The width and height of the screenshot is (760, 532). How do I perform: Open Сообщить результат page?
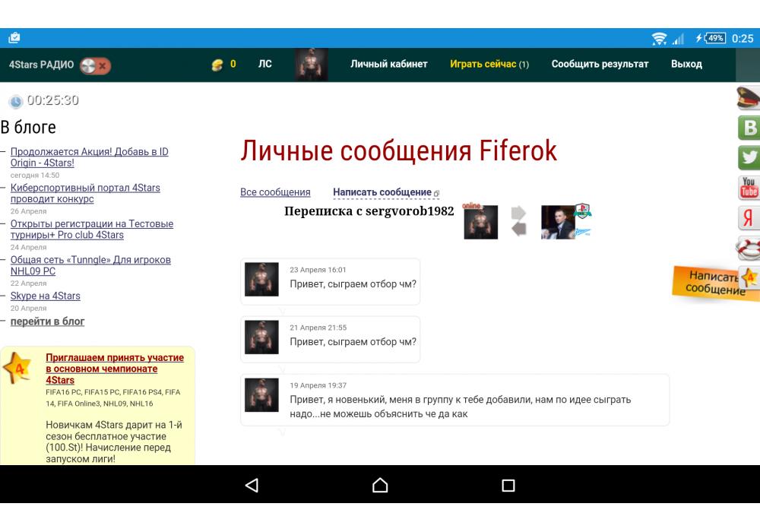pos(600,65)
